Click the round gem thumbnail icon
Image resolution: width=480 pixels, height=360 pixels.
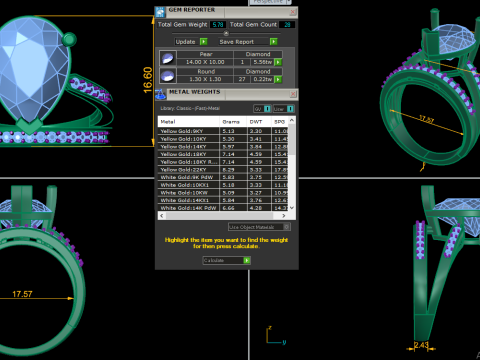[x=168, y=76]
